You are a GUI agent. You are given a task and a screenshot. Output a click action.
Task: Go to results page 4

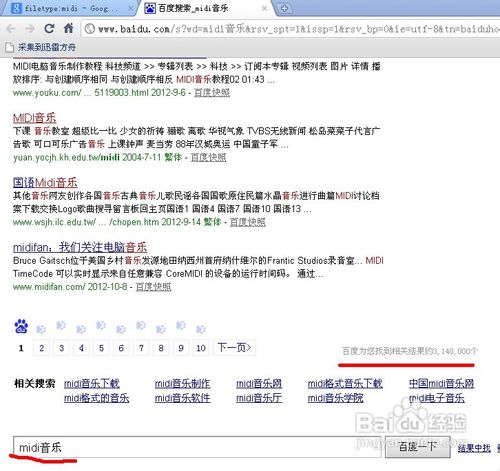pyautogui.click(x=81, y=348)
